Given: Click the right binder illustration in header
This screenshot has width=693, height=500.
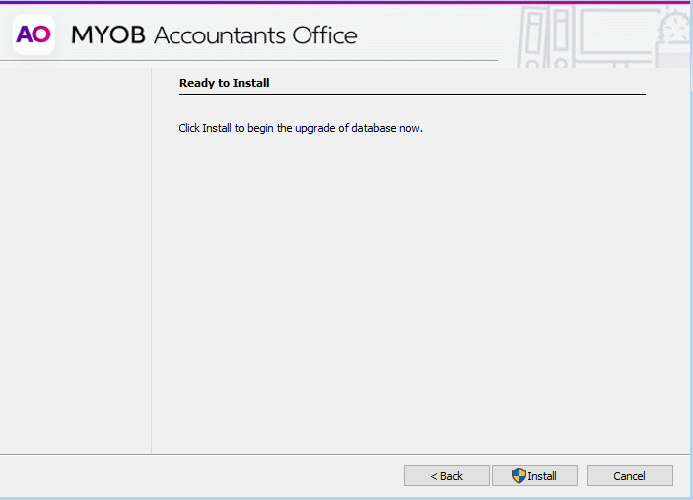Looking at the screenshot, I should [558, 38].
